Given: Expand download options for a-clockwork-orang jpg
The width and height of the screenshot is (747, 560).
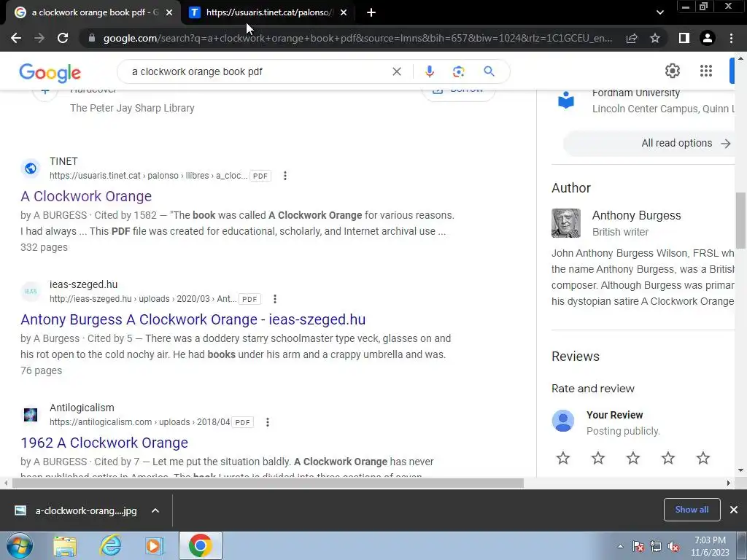Looking at the screenshot, I should pyautogui.click(x=155, y=510).
